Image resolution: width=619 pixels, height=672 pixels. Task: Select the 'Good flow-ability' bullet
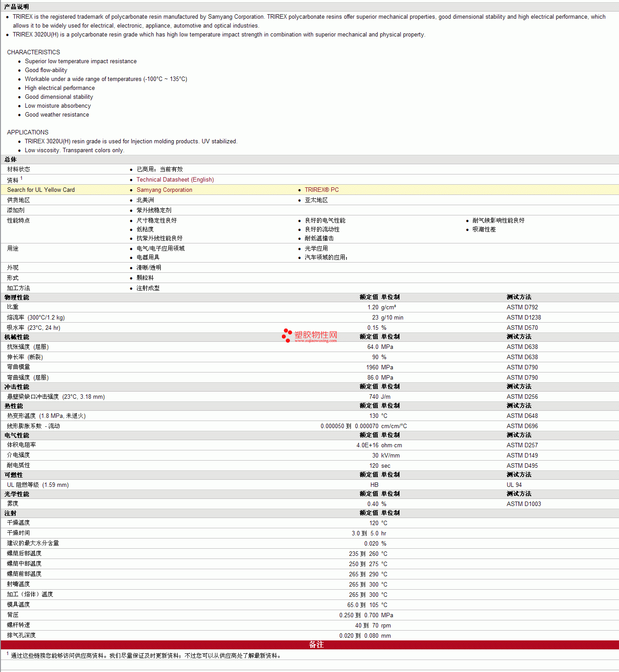pyautogui.click(x=46, y=70)
